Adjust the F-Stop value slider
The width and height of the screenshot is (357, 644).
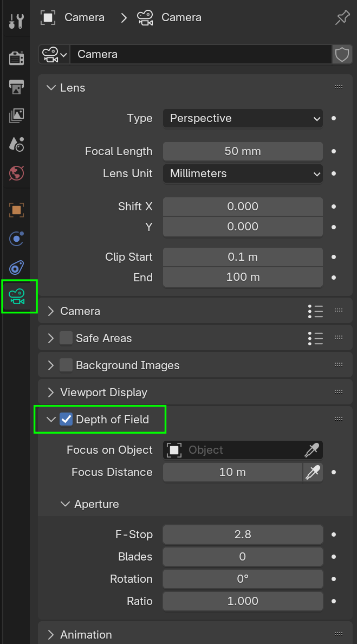click(x=242, y=534)
